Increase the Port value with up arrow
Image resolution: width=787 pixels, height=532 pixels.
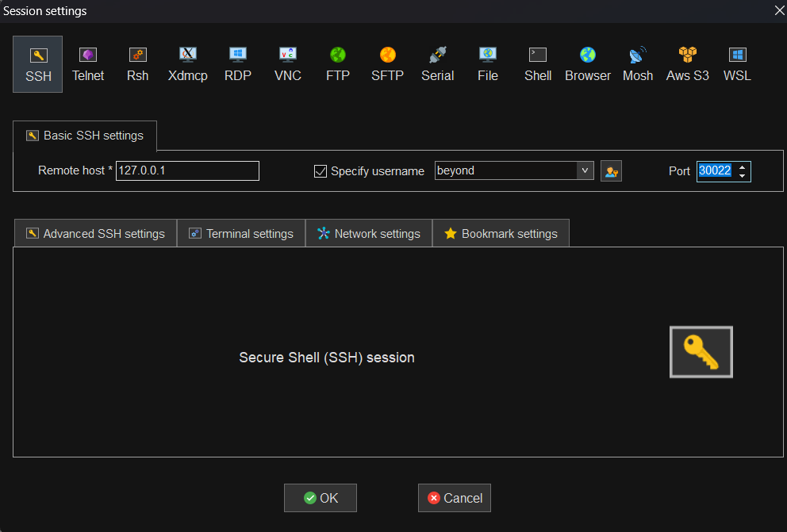pyautogui.click(x=743, y=167)
